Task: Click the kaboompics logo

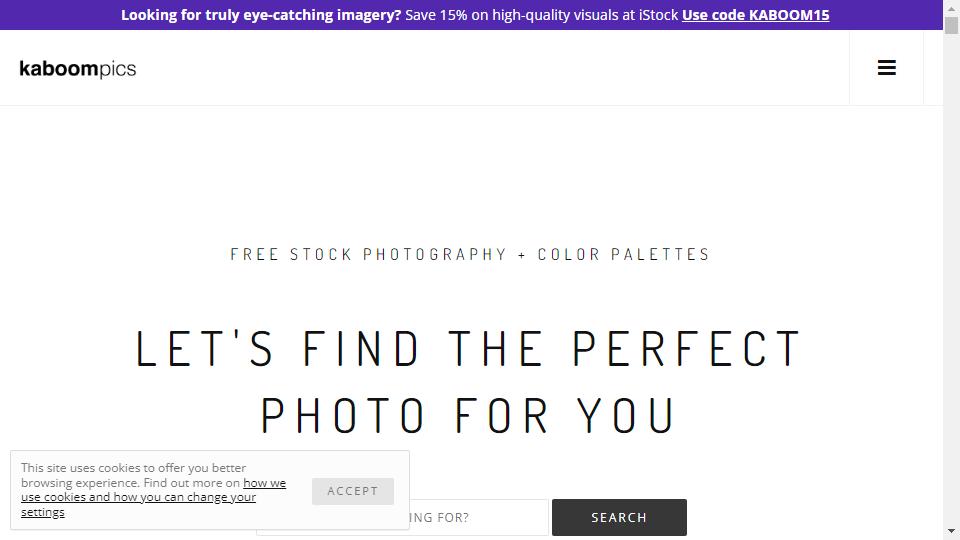Action: pos(78,69)
